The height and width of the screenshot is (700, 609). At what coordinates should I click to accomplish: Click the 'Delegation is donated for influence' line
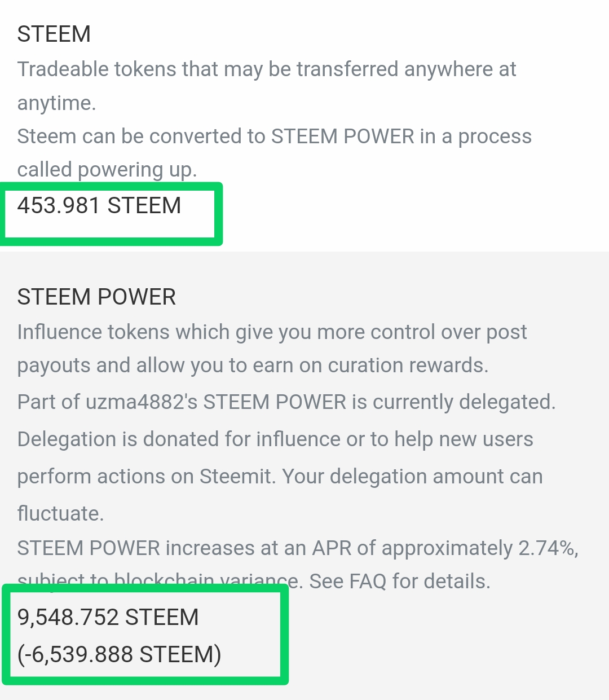pyautogui.click(x=275, y=439)
